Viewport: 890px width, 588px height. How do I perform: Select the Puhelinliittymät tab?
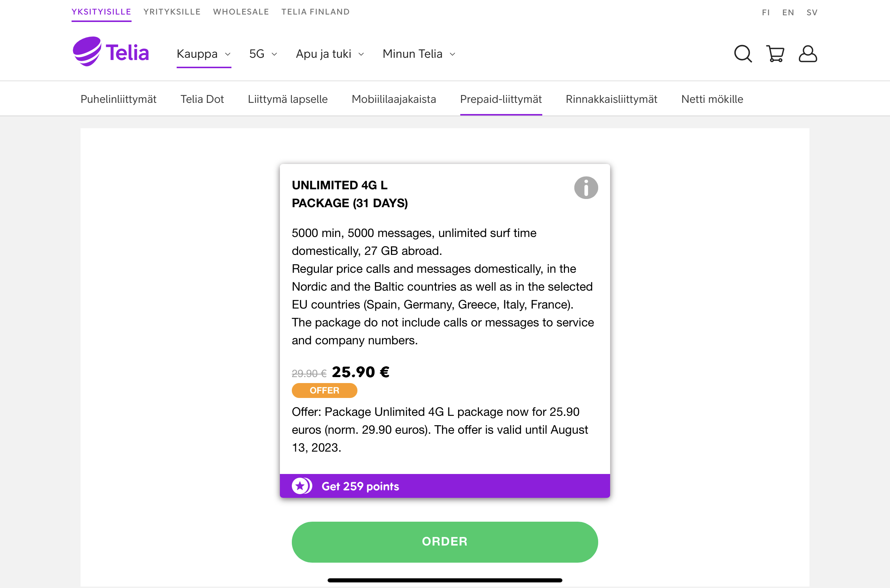119,99
